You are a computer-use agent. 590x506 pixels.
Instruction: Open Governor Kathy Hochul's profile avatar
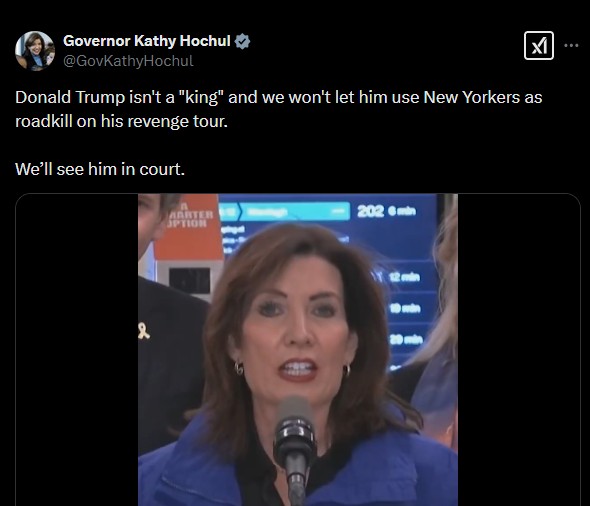(x=35, y=51)
